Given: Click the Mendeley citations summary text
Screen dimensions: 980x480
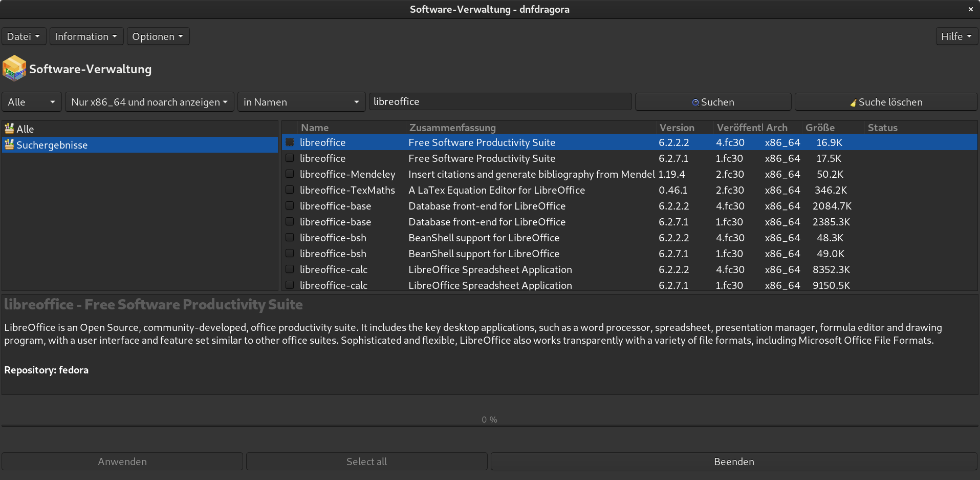Looking at the screenshot, I should [x=532, y=174].
